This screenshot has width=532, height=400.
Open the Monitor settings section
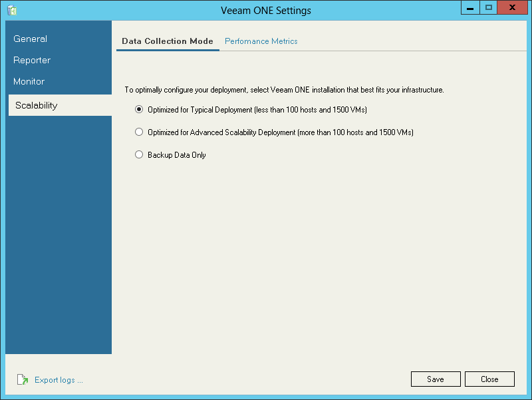(29, 81)
